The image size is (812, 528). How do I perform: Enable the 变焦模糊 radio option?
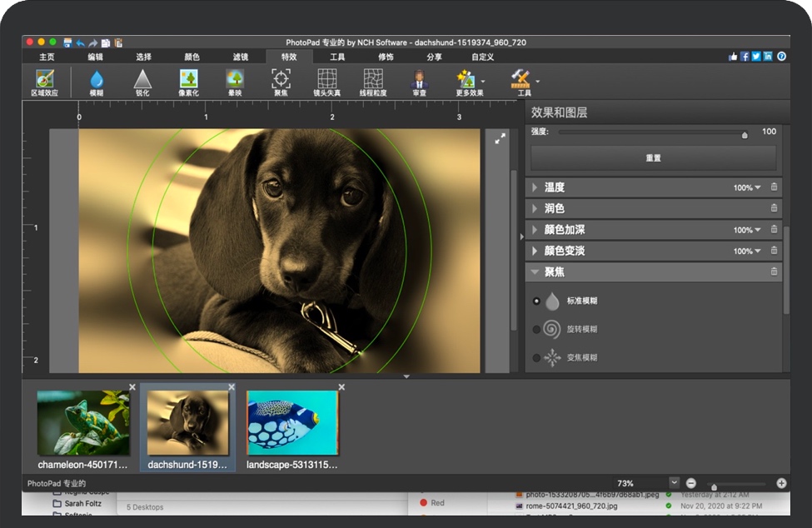(536, 358)
